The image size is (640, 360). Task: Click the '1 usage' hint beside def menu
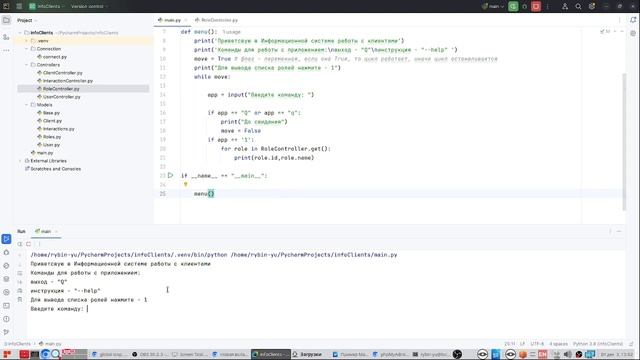231,32
